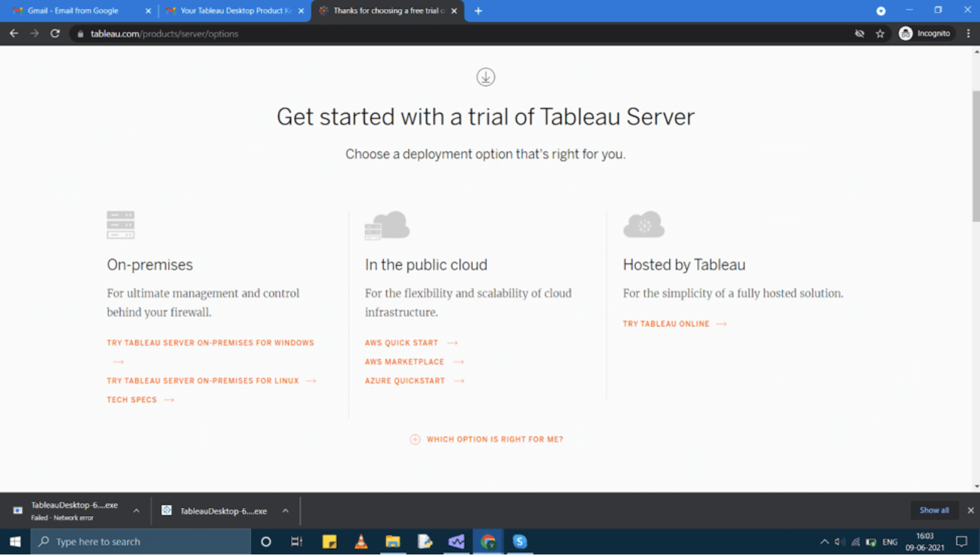Click Chrome icon on taskbar
The image size is (980, 557).
coord(488,541)
